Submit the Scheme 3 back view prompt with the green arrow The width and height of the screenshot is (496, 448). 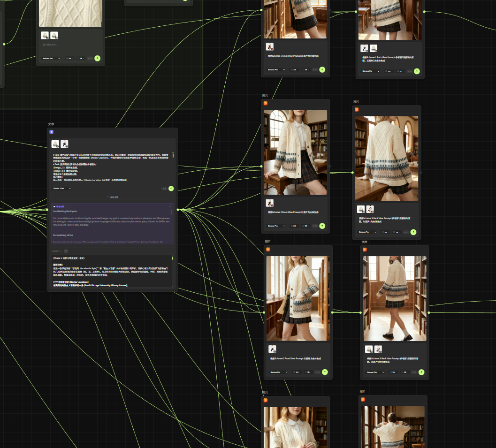coord(421,372)
